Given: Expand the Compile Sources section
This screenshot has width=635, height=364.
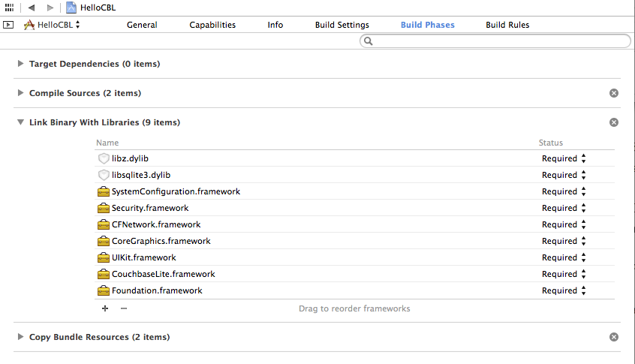Looking at the screenshot, I should pos(20,93).
